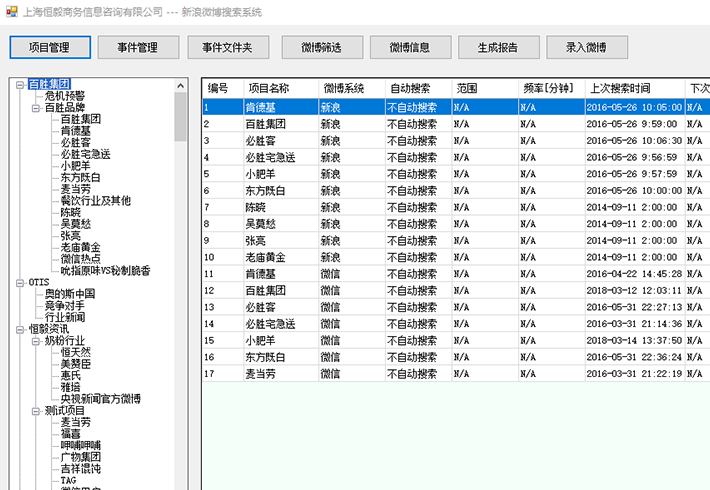Click timestamp 2018-03-14 13:37:50 cell

tap(634, 341)
